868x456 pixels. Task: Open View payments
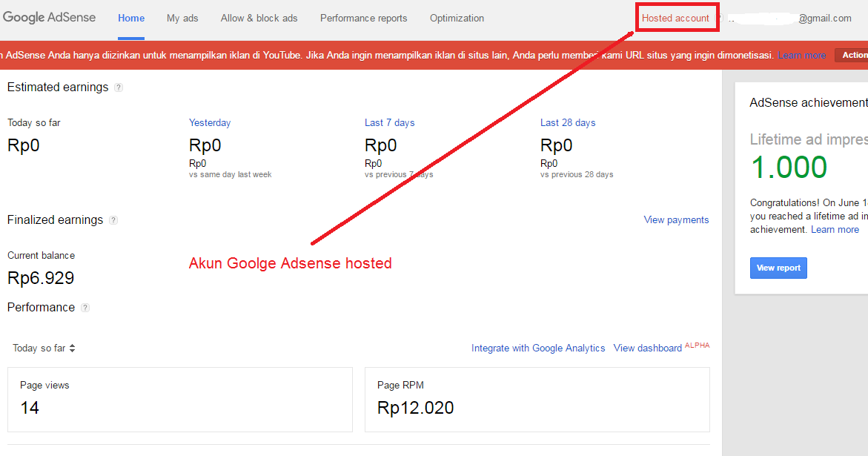pos(676,219)
